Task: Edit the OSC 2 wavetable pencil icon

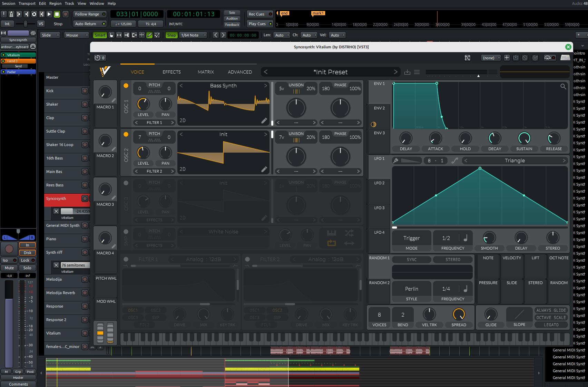Action: pos(264,169)
